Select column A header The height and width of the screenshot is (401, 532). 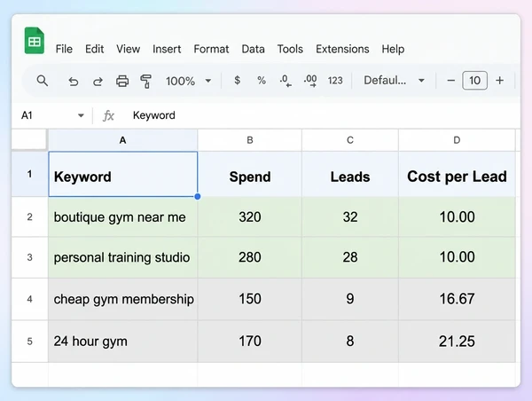pos(123,140)
